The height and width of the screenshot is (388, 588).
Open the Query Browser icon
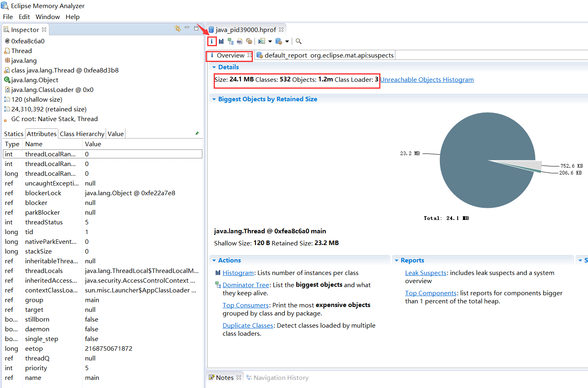pyautogui.click(x=279, y=41)
